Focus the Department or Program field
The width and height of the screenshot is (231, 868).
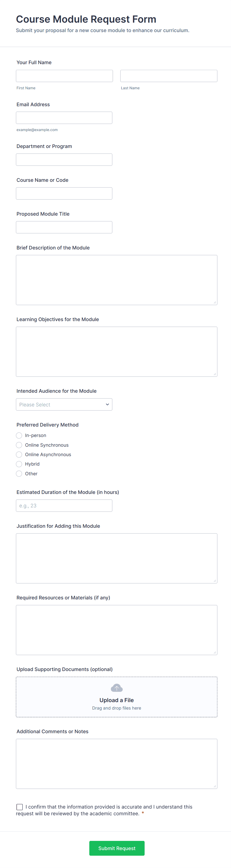pyautogui.click(x=64, y=159)
